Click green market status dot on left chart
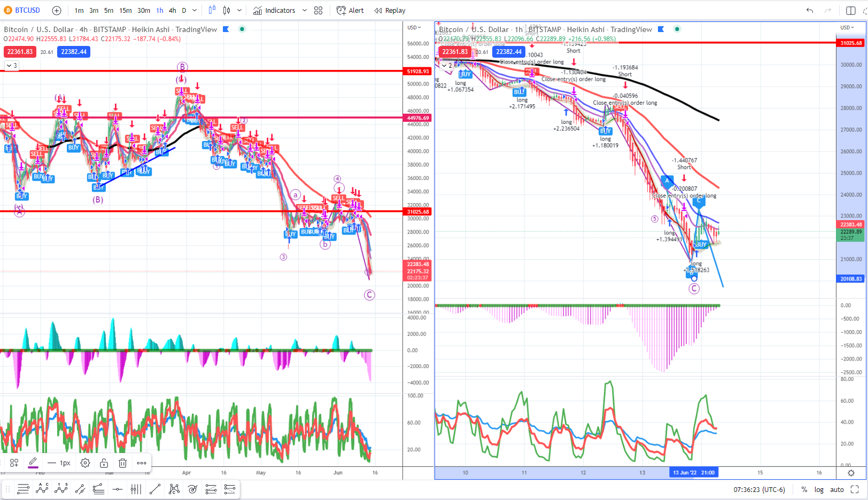Viewport: 868px width, 500px height. tap(242, 29)
